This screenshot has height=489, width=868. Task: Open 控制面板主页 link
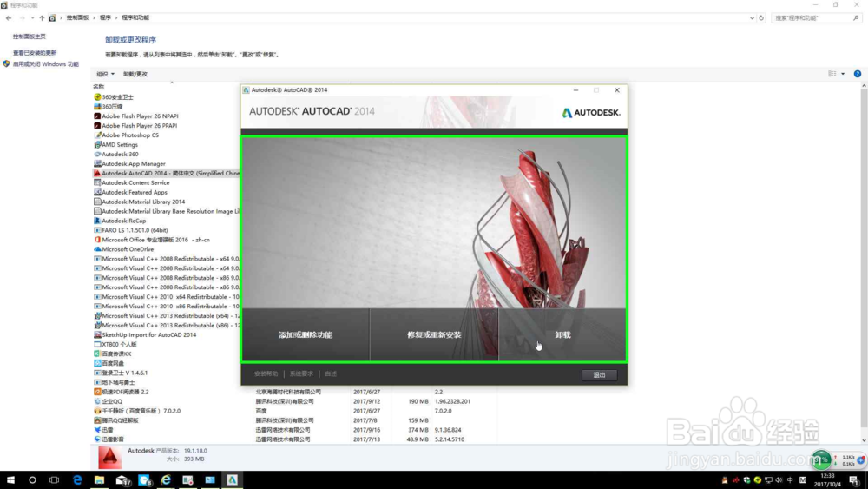click(x=30, y=36)
